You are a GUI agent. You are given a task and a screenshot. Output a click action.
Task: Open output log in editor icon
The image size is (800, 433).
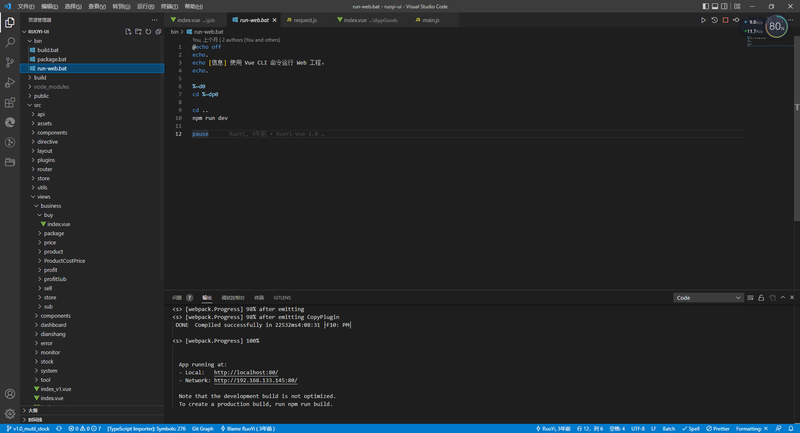[x=772, y=298]
